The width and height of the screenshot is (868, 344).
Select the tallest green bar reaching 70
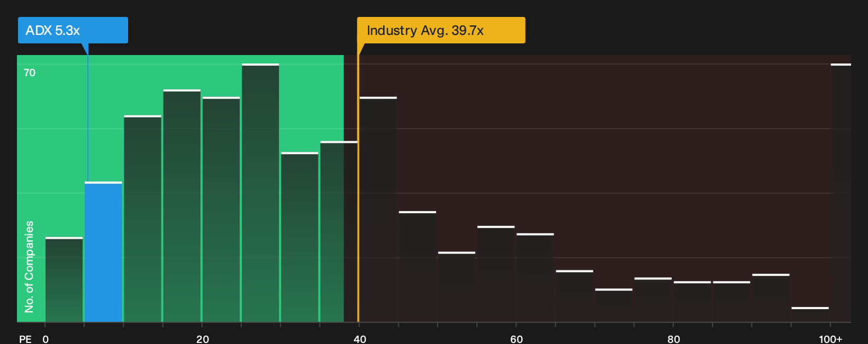260,193
